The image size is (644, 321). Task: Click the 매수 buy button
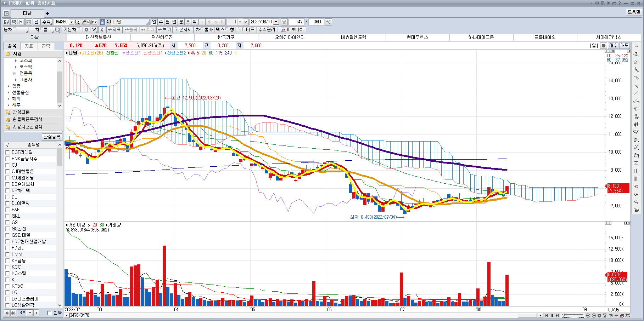tap(613, 45)
